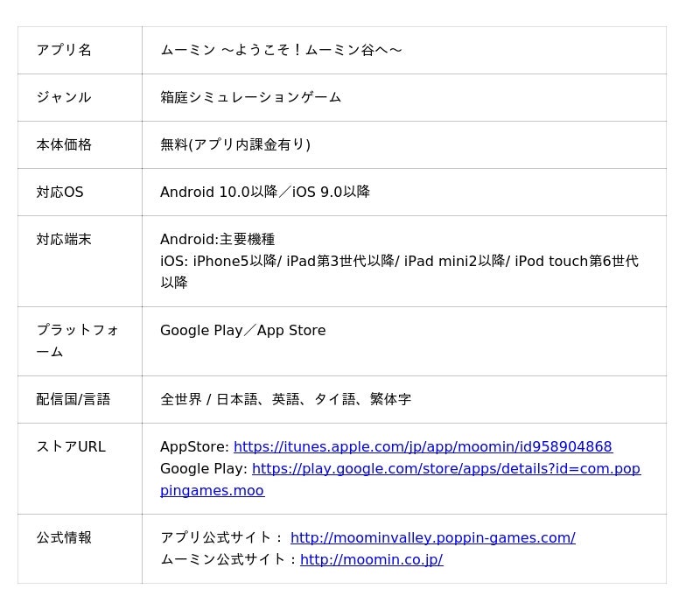Viewport: 700px width, 610px height.
Task: Click the 本体価格 label cell
Action: pos(64,144)
